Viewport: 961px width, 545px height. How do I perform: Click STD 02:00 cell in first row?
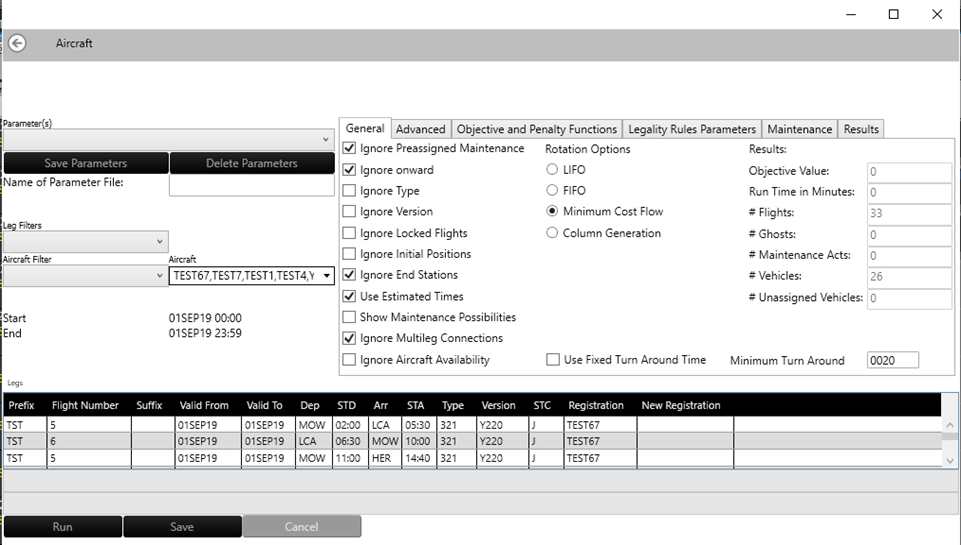[350, 425]
